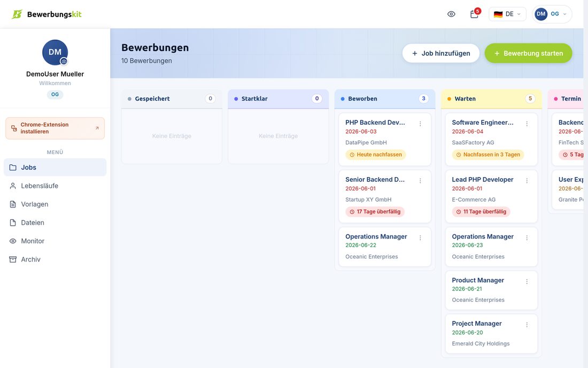
Task: Open the Project Manager card title
Action: tap(477, 324)
